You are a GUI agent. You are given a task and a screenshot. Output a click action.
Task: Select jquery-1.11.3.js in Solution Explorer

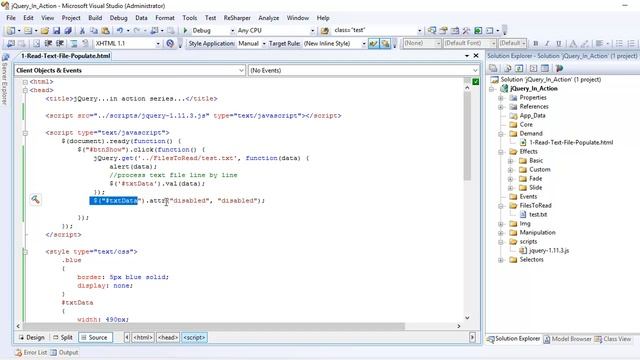tap(549, 251)
